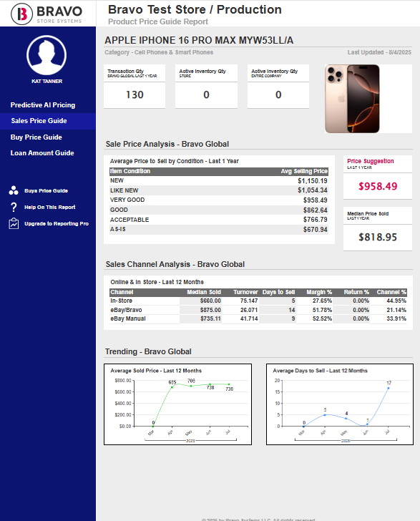420x521 pixels.
Task: Select the LIKE NEW condition row
Action: click(x=219, y=190)
